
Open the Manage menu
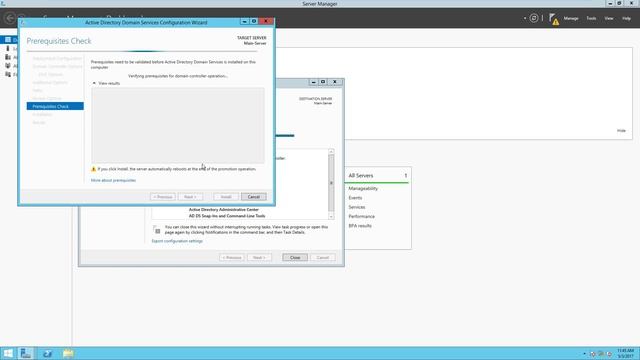pyautogui.click(x=571, y=18)
